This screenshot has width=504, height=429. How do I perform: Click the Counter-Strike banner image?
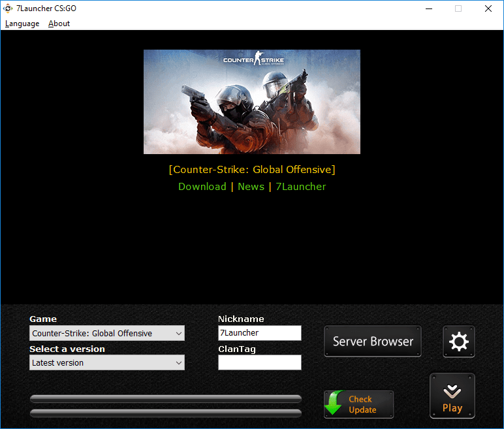252,102
